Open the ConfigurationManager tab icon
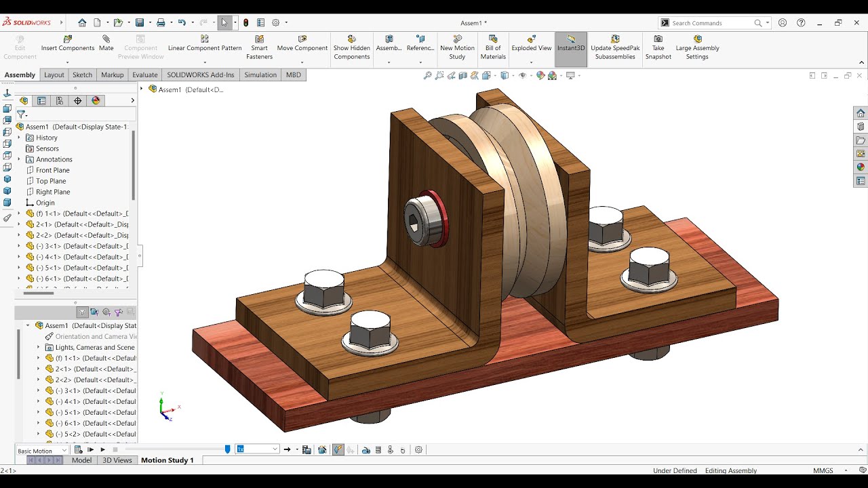The width and height of the screenshot is (868, 488). click(60, 100)
